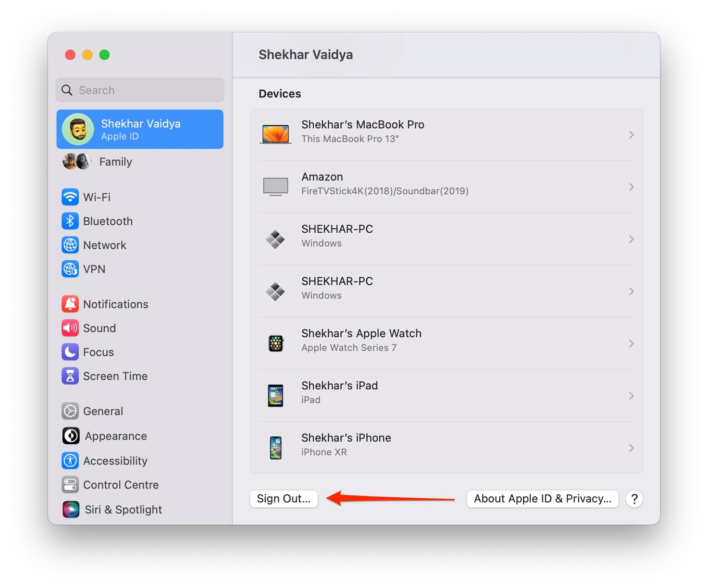The width and height of the screenshot is (708, 588).
Task: Expand Shekhar's MacBook Pro chevron
Action: pos(631,135)
